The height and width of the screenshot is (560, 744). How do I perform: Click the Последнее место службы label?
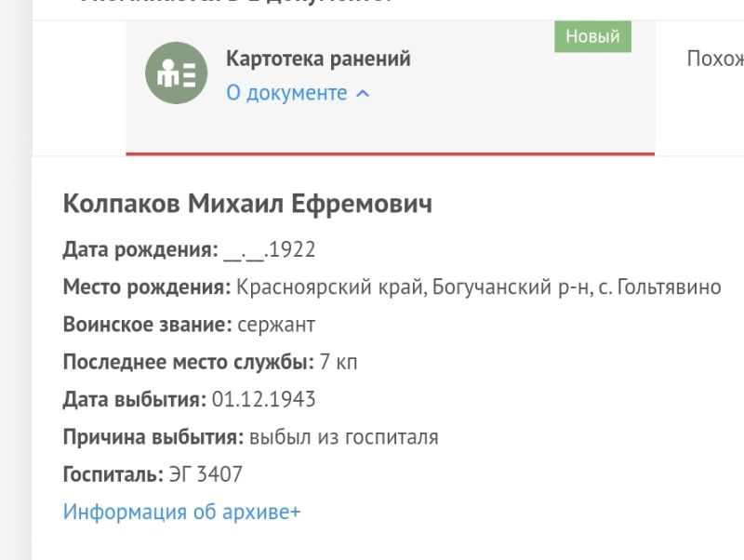(188, 362)
